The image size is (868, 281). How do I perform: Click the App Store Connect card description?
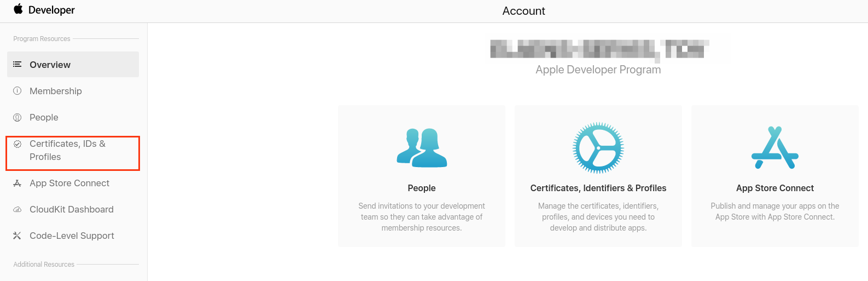pyautogui.click(x=775, y=211)
